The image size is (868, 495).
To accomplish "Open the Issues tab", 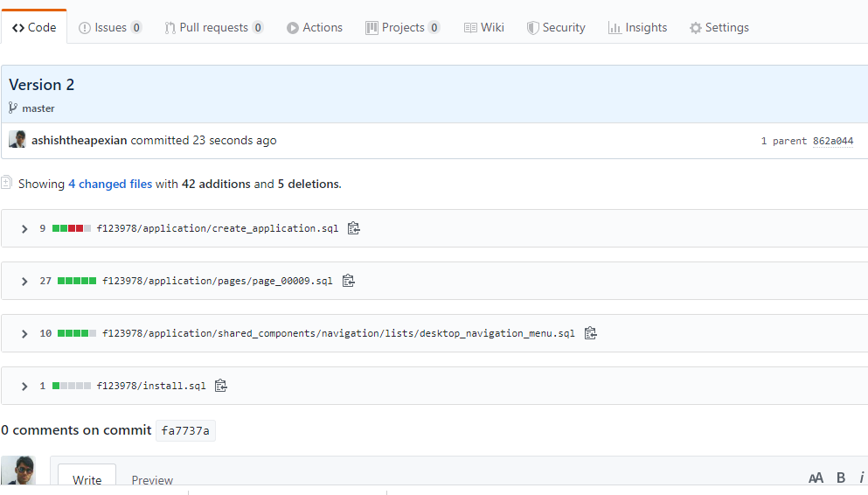I will [110, 28].
